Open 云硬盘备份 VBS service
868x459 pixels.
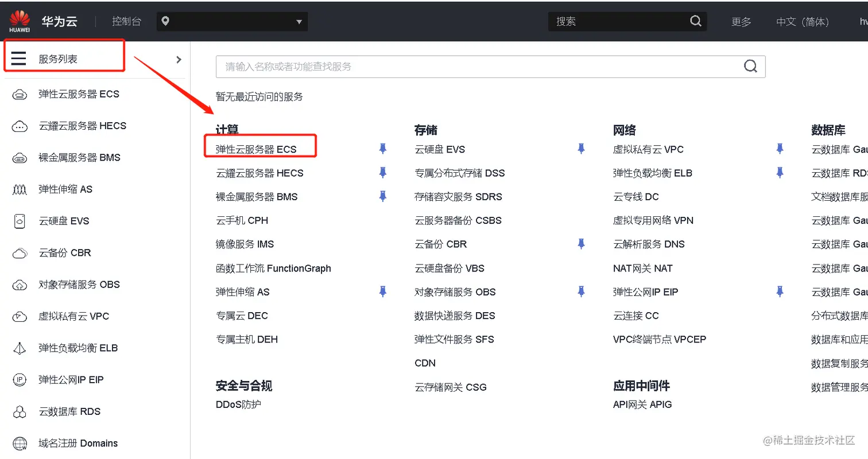[449, 268]
